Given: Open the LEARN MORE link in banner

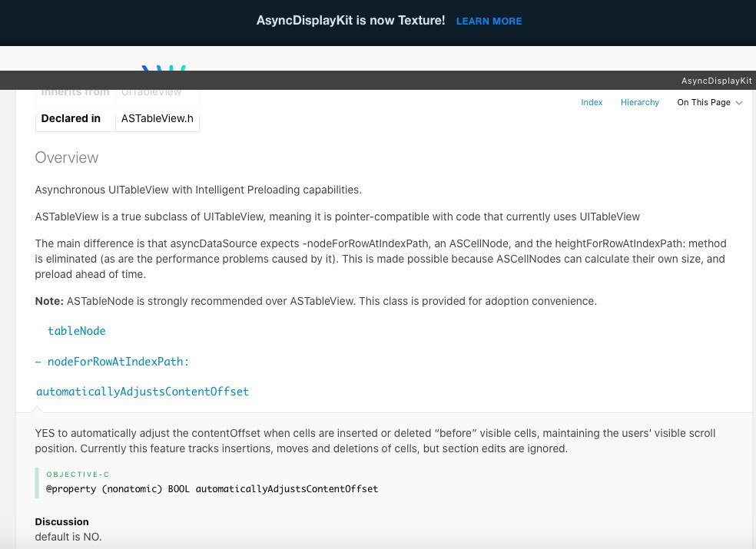Looking at the screenshot, I should [x=489, y=21].
